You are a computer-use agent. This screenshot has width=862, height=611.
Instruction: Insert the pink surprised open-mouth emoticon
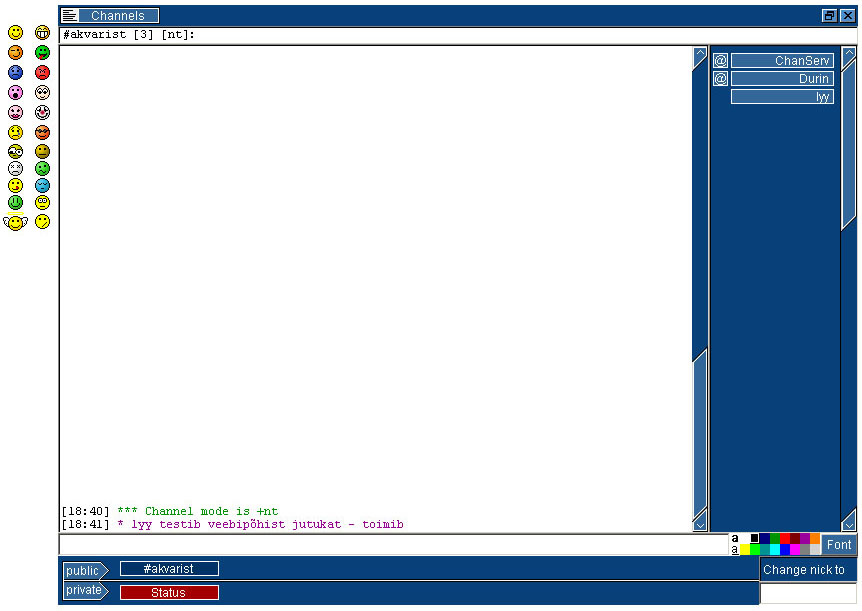15,92
